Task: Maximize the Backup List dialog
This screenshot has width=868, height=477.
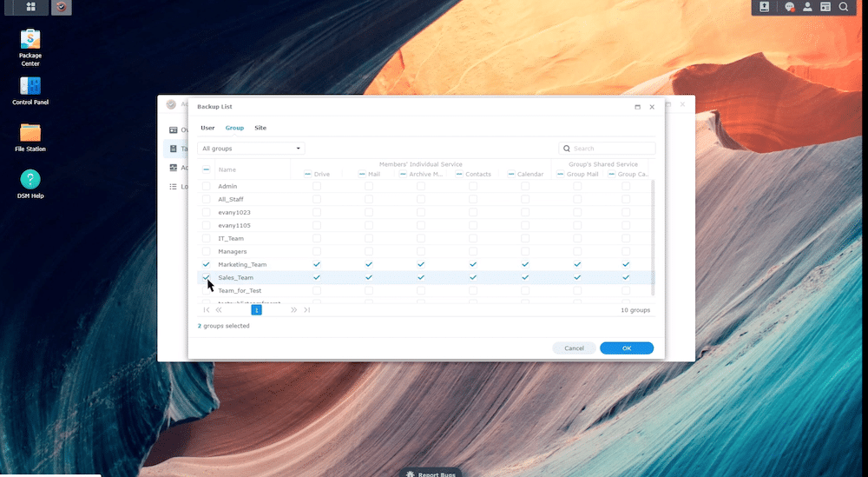Action: [x=638, y=107]
